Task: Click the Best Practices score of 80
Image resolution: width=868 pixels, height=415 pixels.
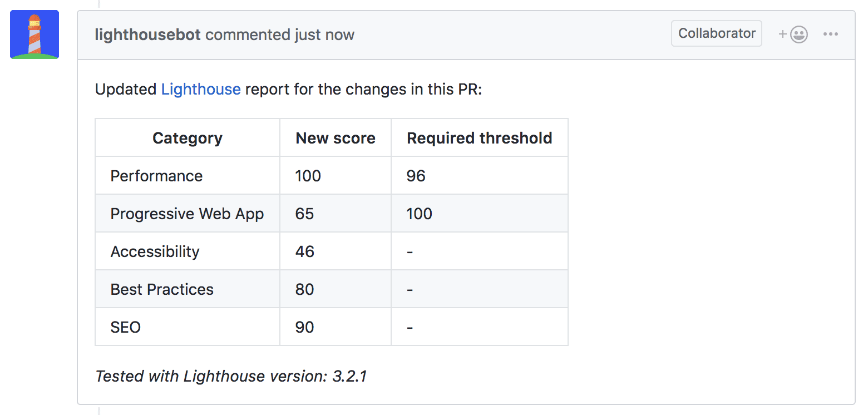Action: coord(304,289)
